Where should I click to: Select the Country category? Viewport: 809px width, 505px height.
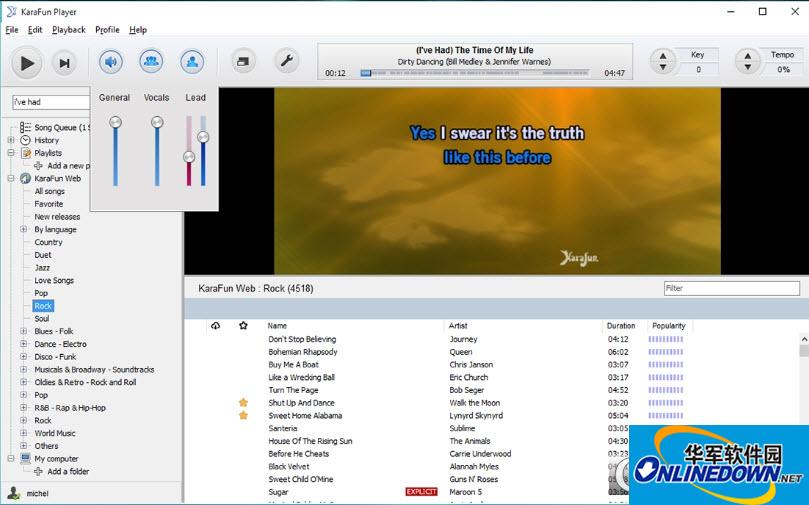(x=48, y=242)
